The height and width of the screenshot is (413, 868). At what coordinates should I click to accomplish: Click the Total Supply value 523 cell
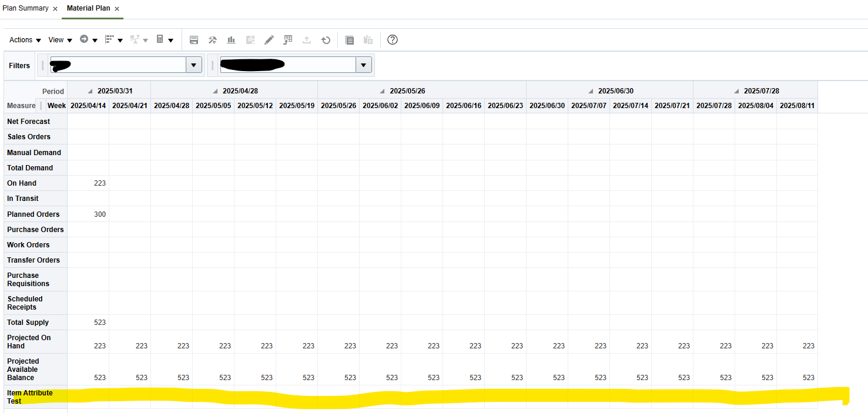[88, 322]
